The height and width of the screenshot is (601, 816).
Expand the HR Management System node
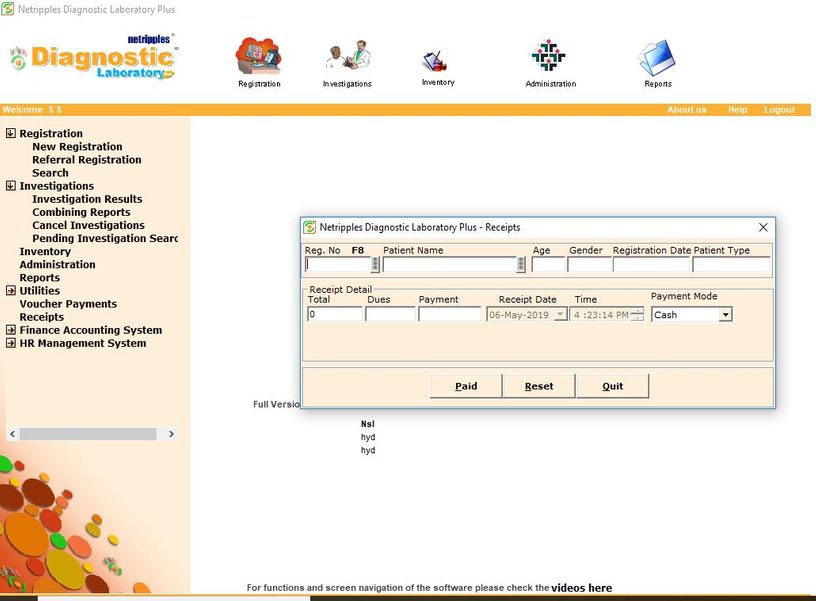click(10, 343)
